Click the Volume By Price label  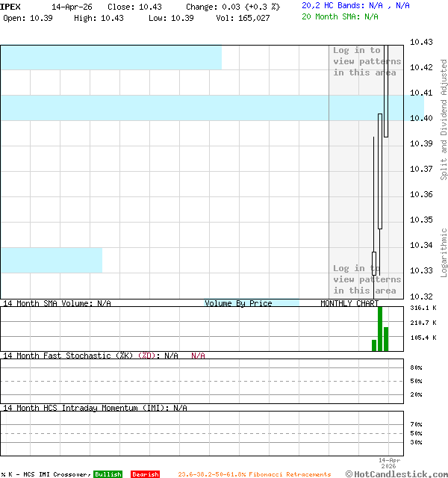[x=238, y=303]
